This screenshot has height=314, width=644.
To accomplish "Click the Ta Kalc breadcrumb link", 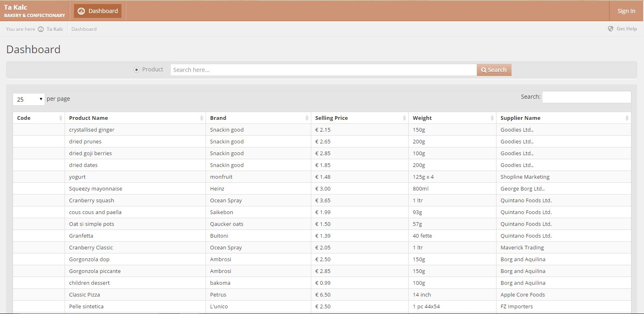I will pos(54,29).
